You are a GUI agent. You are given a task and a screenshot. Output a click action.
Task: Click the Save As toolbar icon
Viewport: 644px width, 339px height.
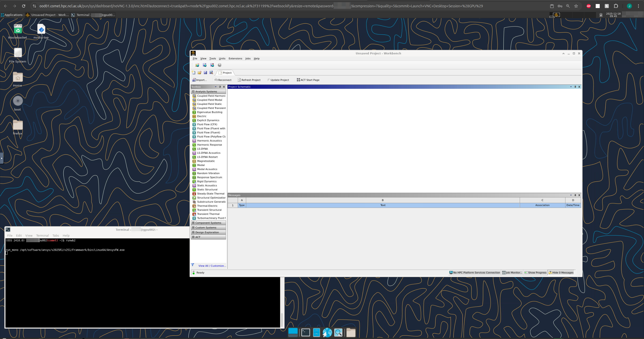click(211, 73)
